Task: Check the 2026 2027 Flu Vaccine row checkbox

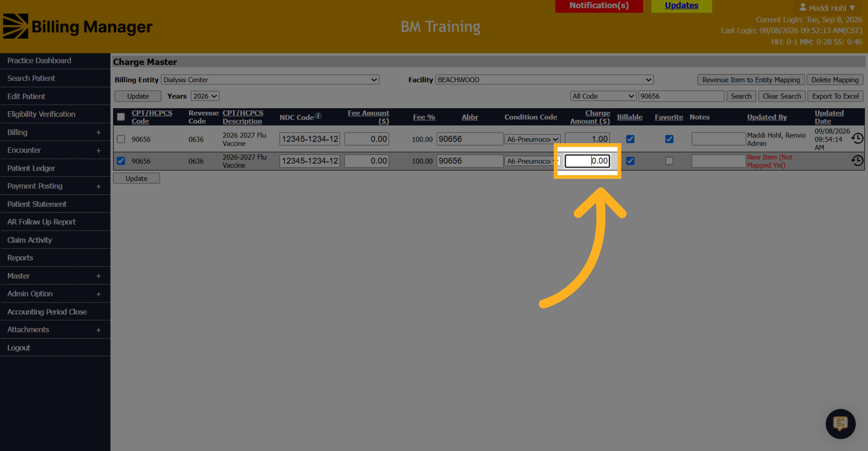Action: click(x=121, y=139)
